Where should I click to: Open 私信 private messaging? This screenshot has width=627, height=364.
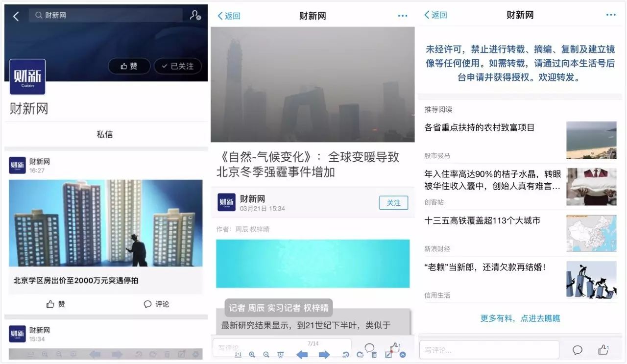click(105, 134)
